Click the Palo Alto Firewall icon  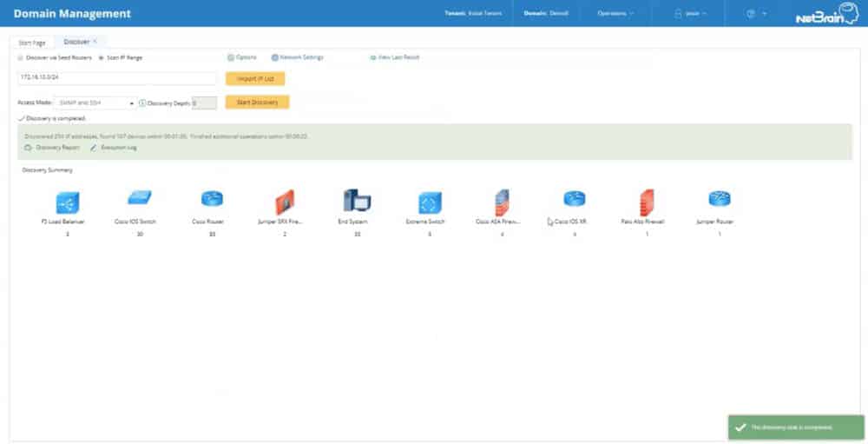click(647, 202)
